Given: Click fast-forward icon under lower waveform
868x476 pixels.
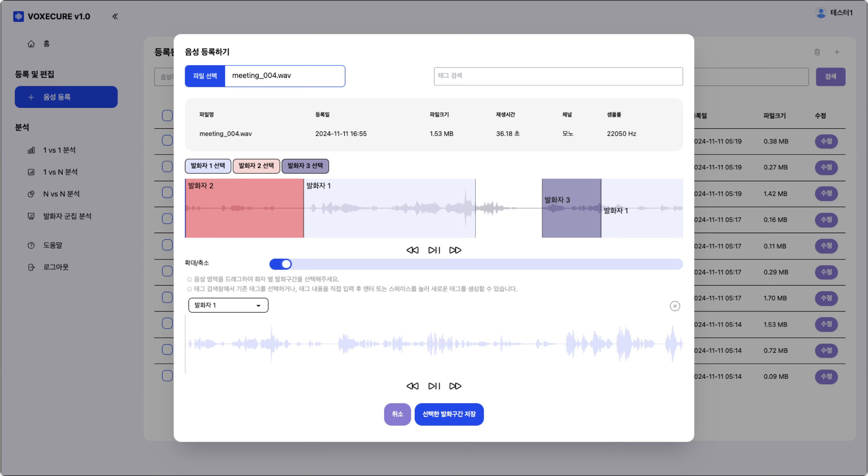Looking at the screenshot, I should point(455,386).
